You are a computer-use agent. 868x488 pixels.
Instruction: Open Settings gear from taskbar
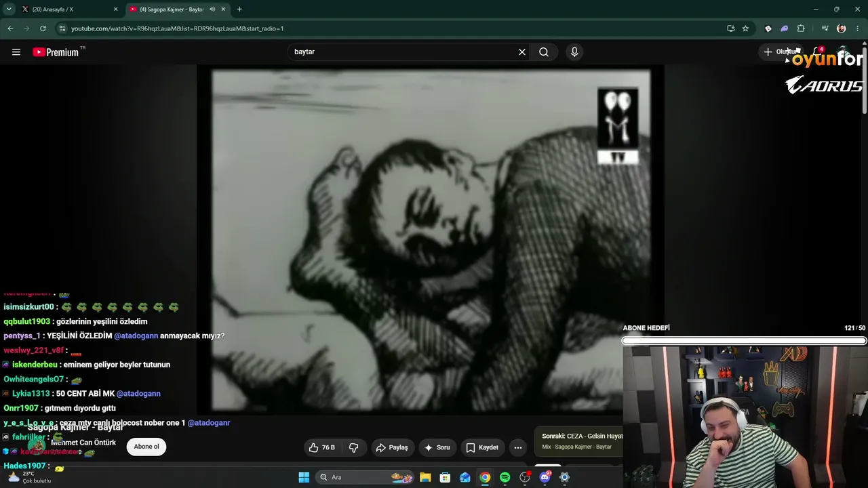[x=564, y=477]
